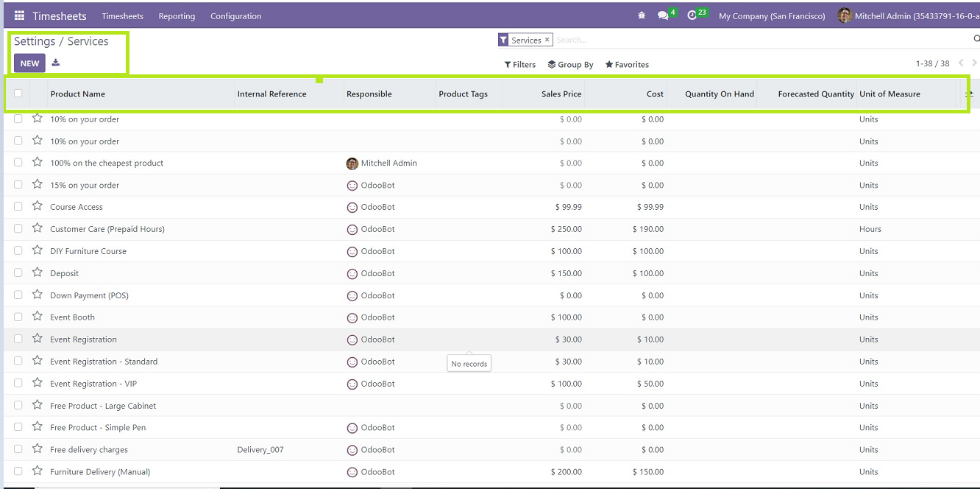Image resolution: width=980 pixels, height=489 pixels.
Task: Star the Furniture Delivery (Manual) row
Action: point(37,471)
